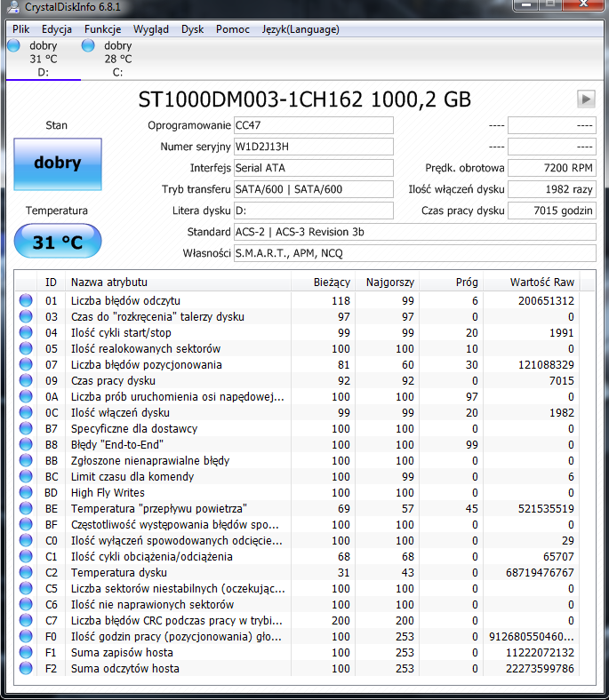Click status orb for attribute C7
This screenshot has width=609, height=700.
tap(26, 621)
